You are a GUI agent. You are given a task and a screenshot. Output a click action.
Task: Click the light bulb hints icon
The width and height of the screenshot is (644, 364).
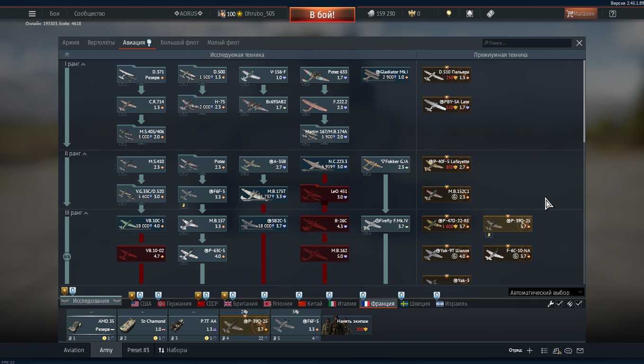tap(449, 14)
